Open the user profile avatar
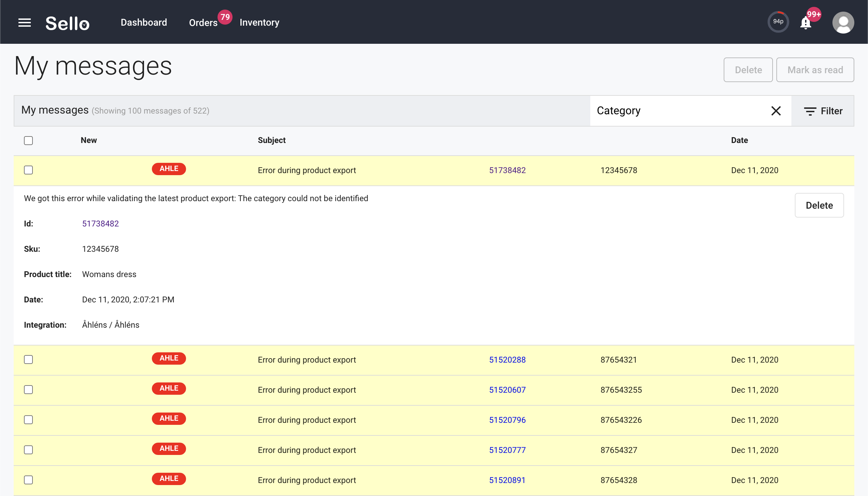Screen dimensions: 868x496 [x=843, y=23]
